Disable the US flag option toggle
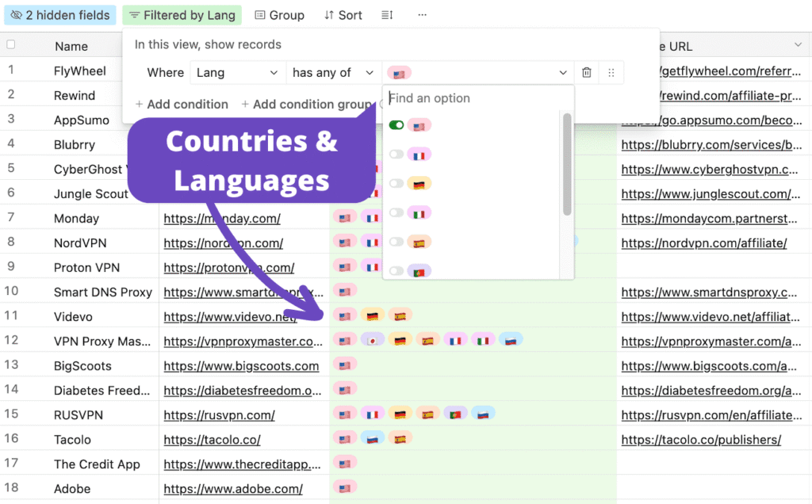Viewport: 812px width, 504px height. (396, 125)
